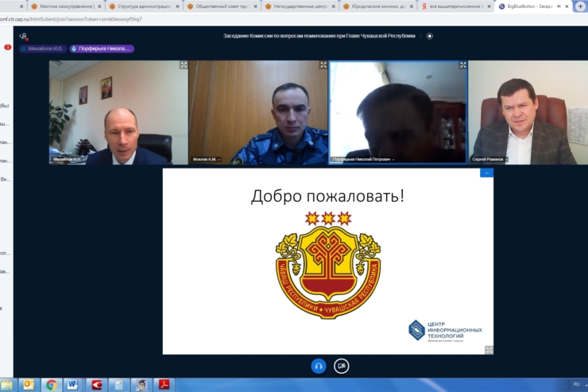Open Мокеев А.М. webcam name dropdown
The width and height of the screenshot is (588, 392).
point(207,160)
